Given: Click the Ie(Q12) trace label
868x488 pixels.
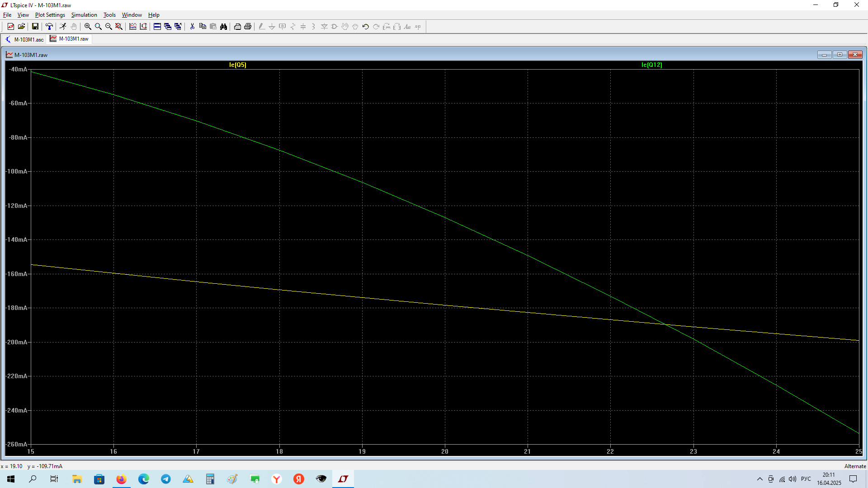Looking at the screenshot, I should (651, 65).
